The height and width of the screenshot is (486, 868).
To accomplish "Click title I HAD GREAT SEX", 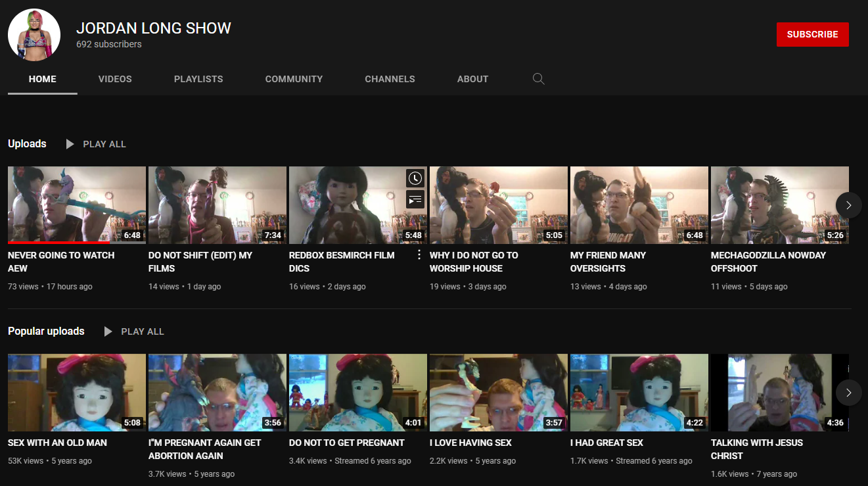I will point(606,443).
